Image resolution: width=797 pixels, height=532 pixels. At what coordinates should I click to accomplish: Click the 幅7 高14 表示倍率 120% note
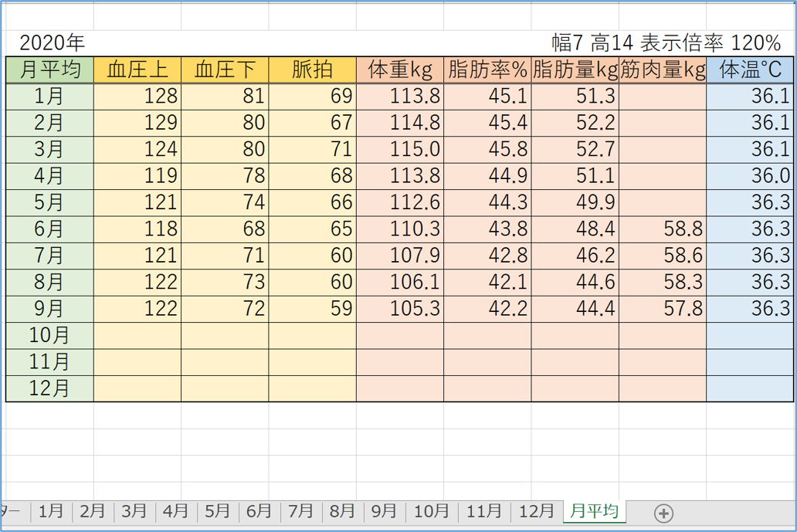[x=666, y=42]
